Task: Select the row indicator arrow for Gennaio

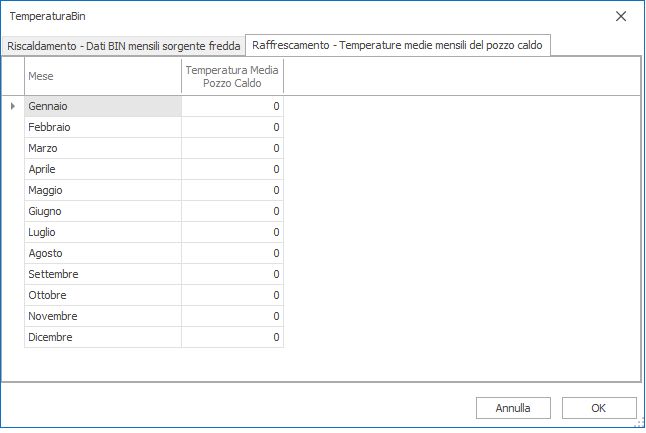Action: click(13, 106)
